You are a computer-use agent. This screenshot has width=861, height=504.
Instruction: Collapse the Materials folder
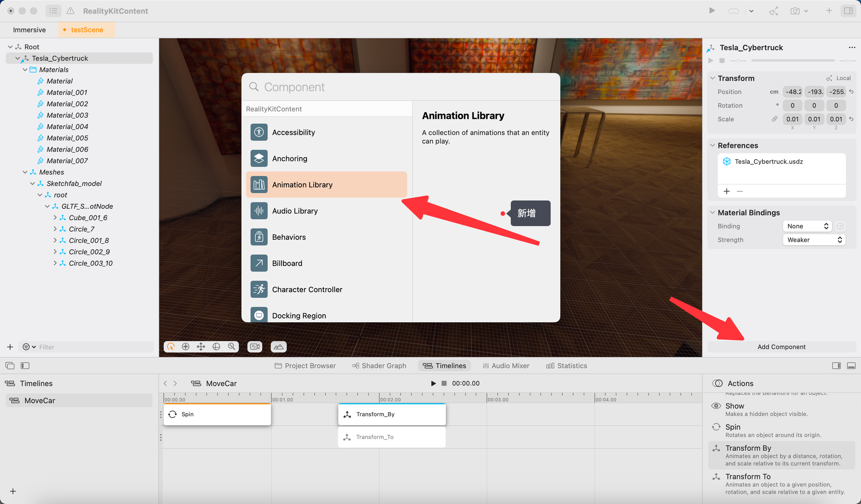(25, 70)
